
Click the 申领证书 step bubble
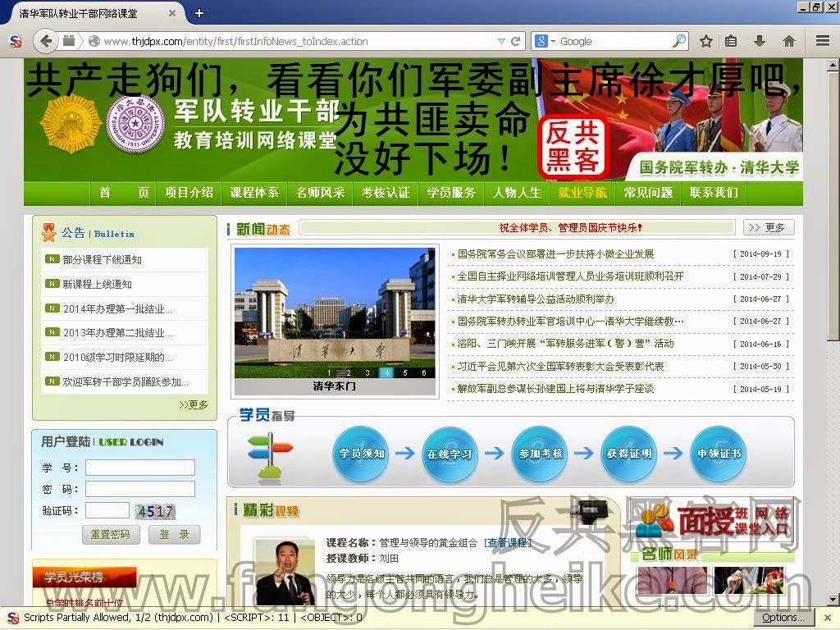click(719, 454)
